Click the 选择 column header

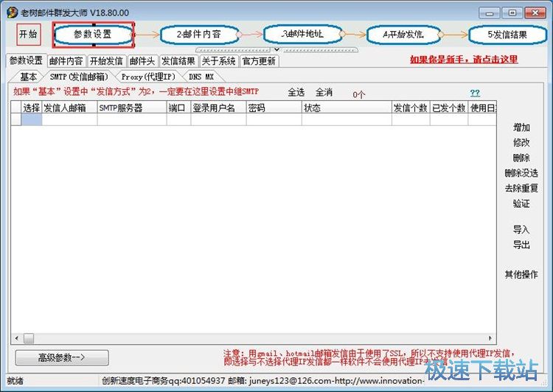click(32, 108)
